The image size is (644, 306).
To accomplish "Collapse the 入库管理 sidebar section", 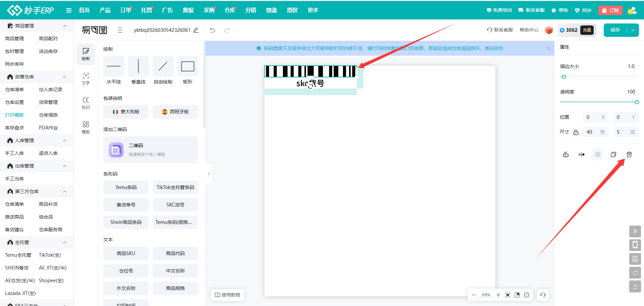I will 65,140.
